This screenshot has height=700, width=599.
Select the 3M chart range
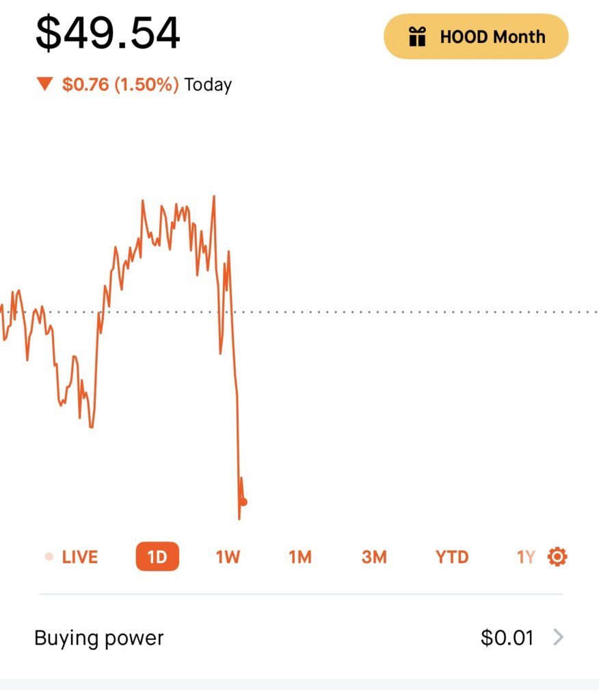point(374,556)
